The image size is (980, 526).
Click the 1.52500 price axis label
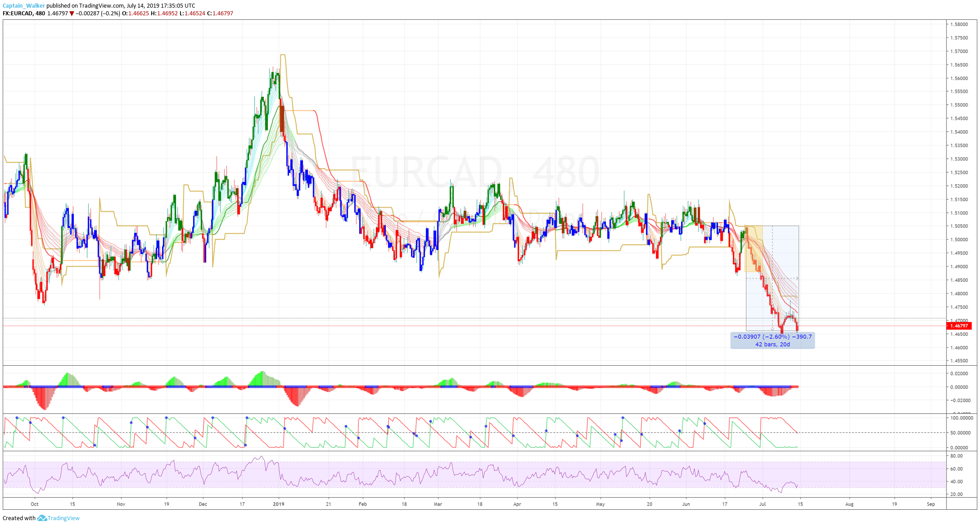tap(959, 172)
